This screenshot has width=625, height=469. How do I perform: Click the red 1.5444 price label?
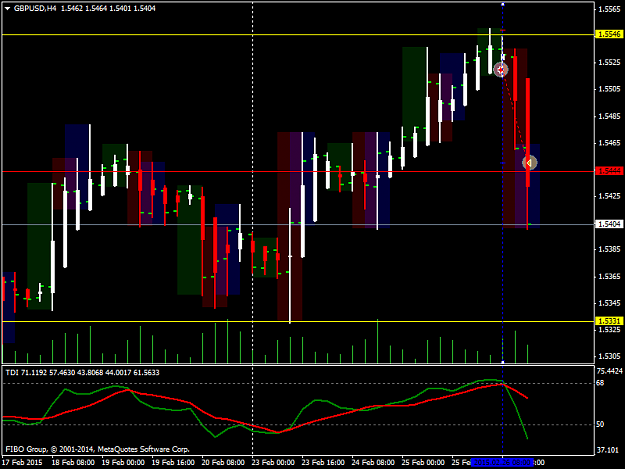tap(609, 171)
